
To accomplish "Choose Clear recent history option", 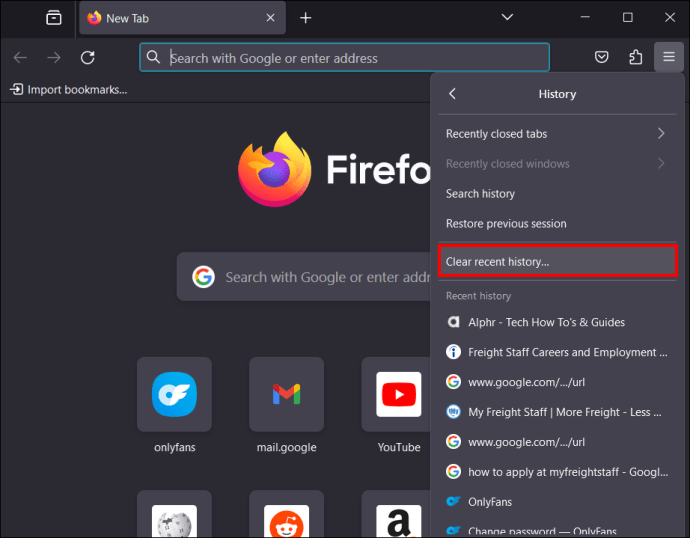I will coord(557,261).
